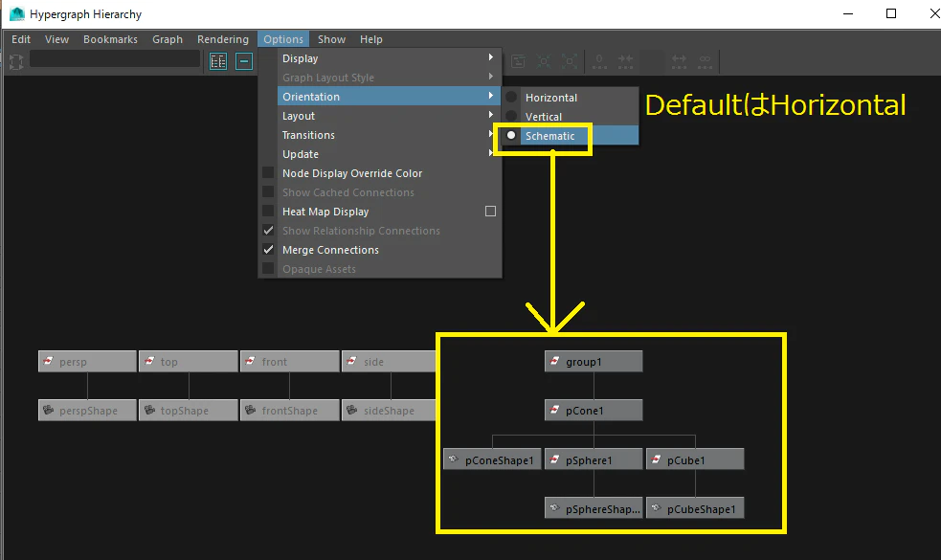Image resolution: width=941 pixels, height=560 pixels.
Task: Click the frame icon left of the search field
Action: [16, 61]
